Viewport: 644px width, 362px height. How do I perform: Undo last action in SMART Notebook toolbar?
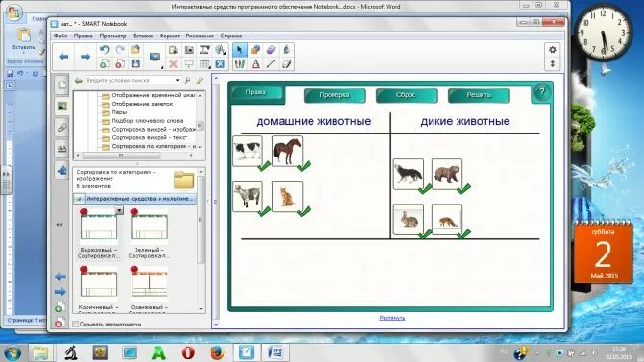[105, 50]
